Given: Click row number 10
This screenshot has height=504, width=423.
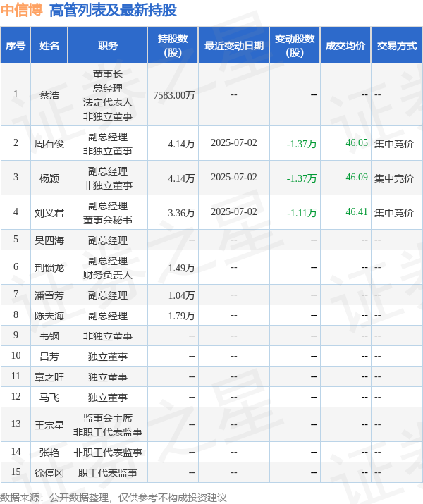Looking at the screenshot, I should coord(16,355).
